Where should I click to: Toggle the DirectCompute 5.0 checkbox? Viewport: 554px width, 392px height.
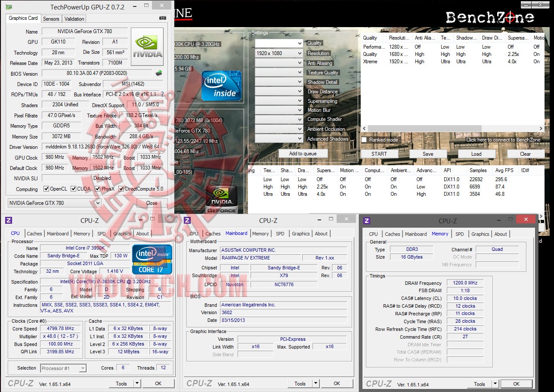(x=121, y=189)
